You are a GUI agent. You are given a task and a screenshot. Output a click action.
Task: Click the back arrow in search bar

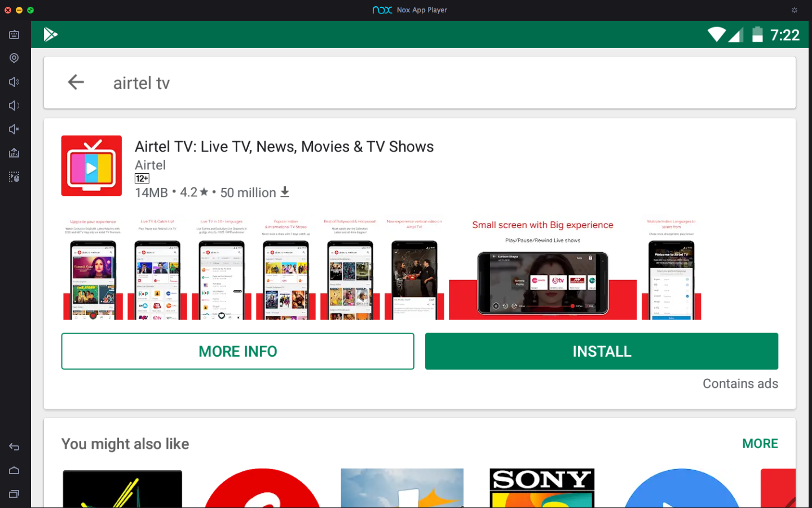coord(76,82)
